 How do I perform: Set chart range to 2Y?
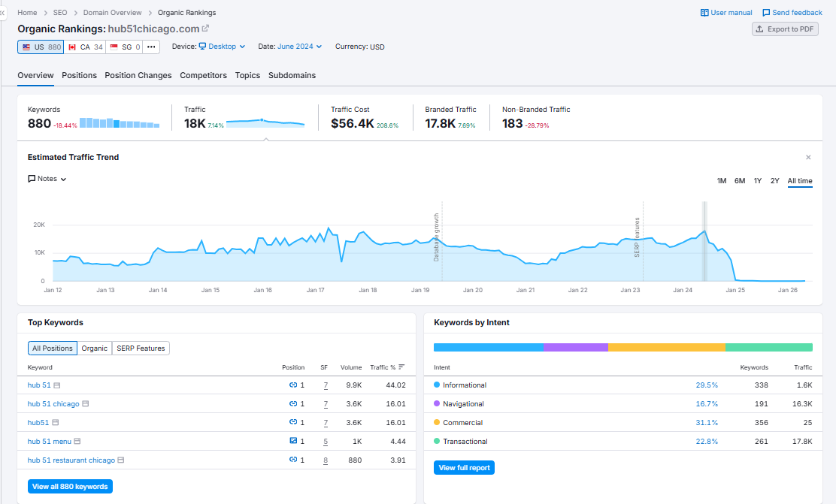(x=774, y=181)
